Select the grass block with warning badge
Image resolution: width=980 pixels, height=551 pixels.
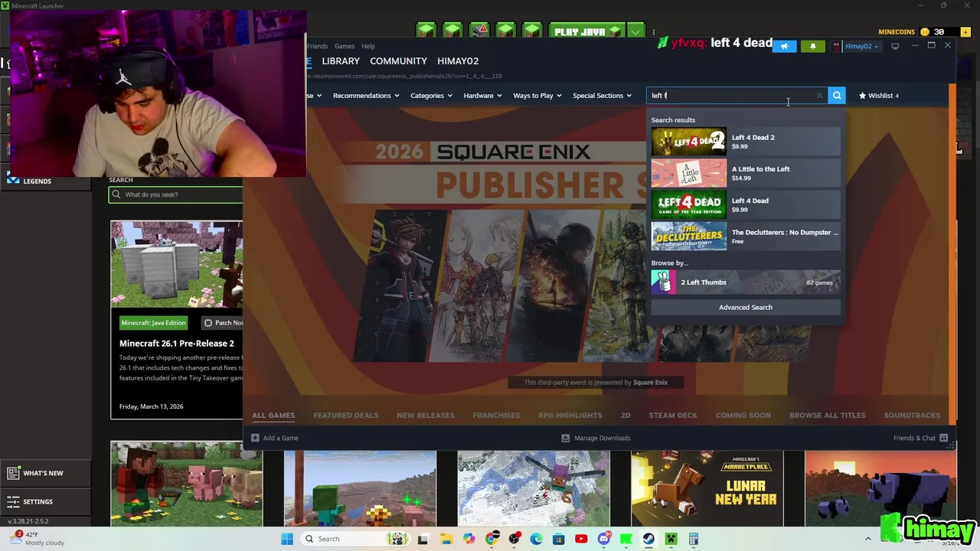point(479,31)
